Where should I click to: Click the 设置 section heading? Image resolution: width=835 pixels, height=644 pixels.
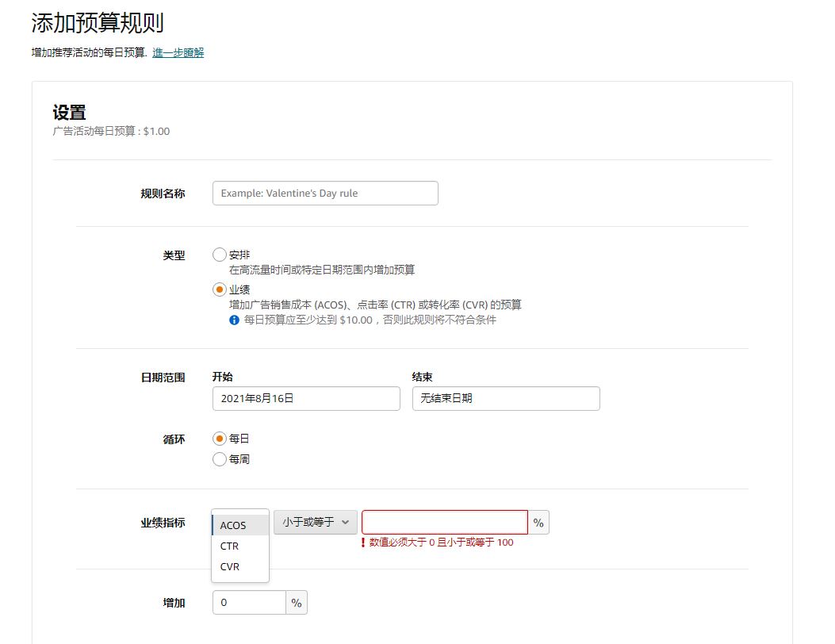[x=69, y=113]
